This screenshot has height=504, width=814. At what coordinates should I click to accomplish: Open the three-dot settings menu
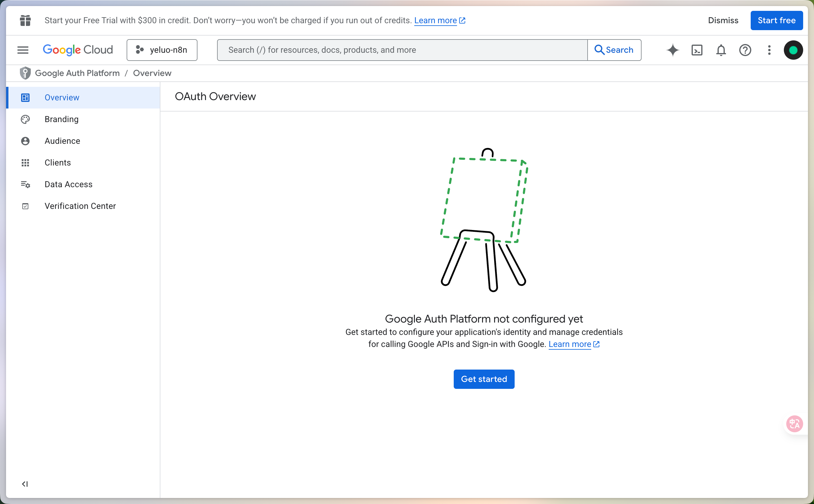click(769, 50)
